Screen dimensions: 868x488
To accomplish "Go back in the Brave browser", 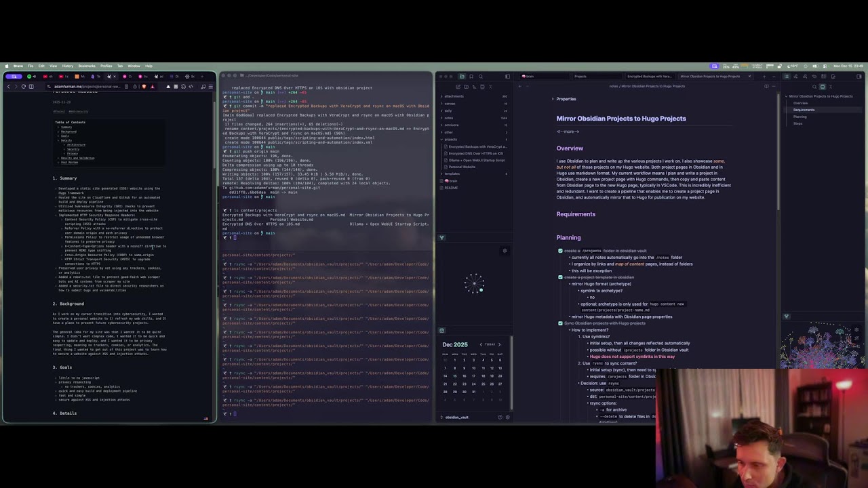I will tap(8, 87).
